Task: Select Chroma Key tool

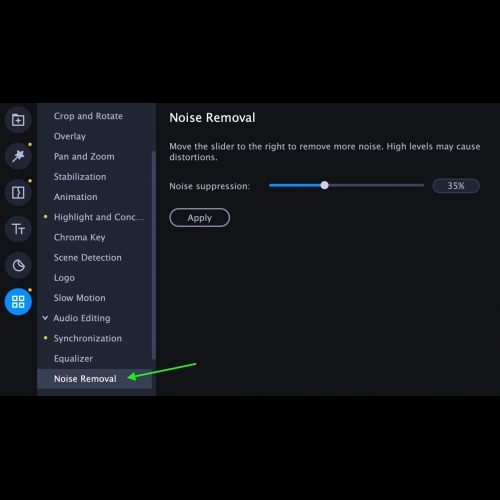Action: coord(80,237)
